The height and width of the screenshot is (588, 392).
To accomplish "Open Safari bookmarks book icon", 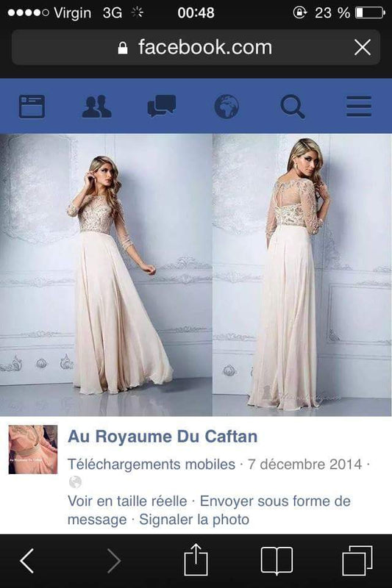I will coord(277,561).
